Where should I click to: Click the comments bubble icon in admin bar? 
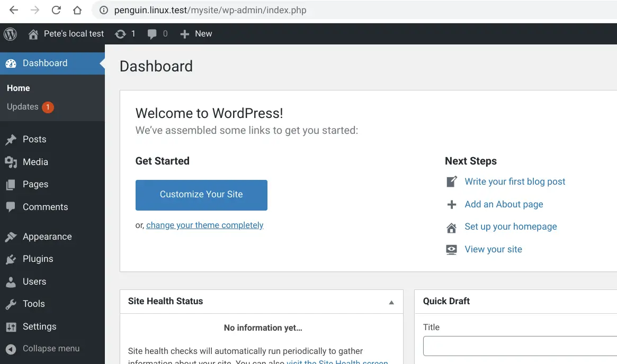153,34
